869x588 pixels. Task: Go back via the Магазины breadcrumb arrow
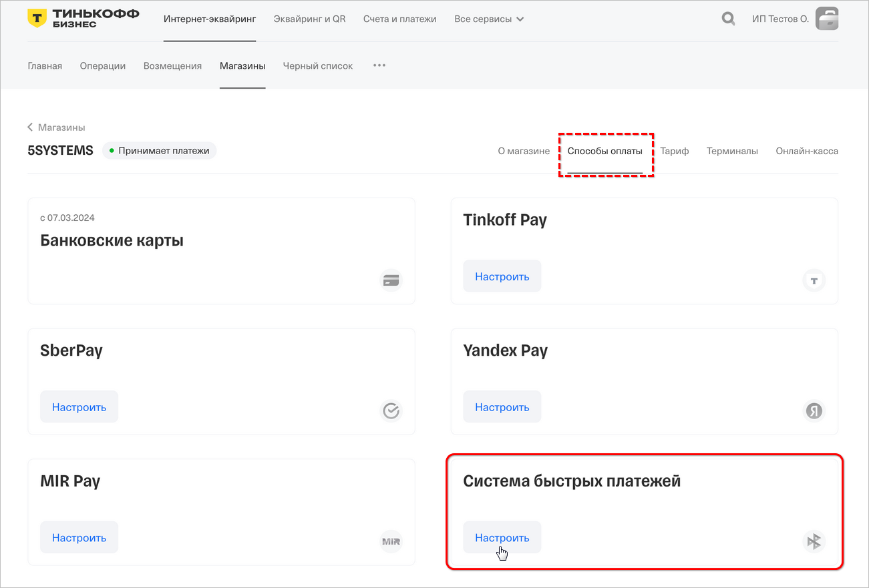click(x=31, y=127)
